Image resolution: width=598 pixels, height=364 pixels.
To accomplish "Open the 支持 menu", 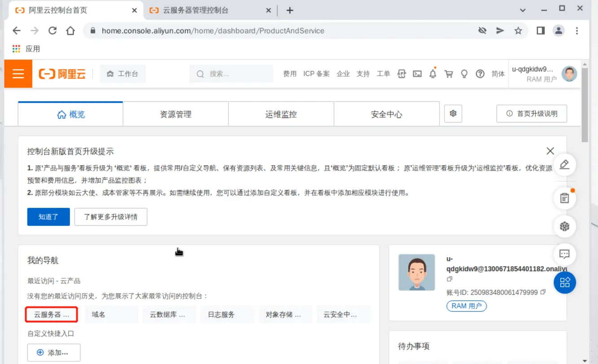I will click(363, 74).
